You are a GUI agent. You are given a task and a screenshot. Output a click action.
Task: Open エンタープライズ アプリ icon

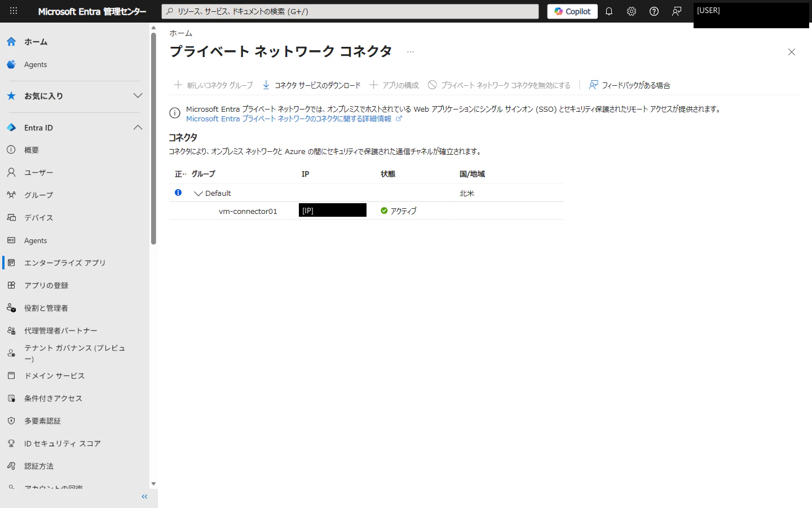point(11,262)
